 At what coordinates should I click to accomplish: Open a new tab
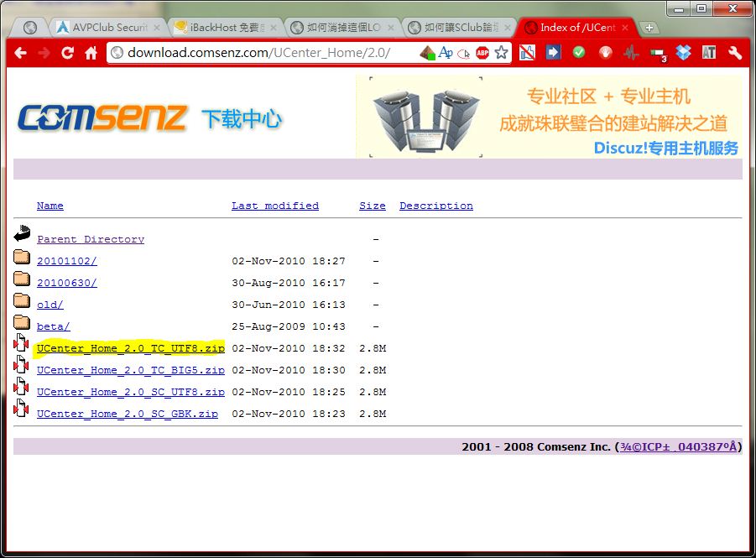pyautogui.click(x=649, y=28)
